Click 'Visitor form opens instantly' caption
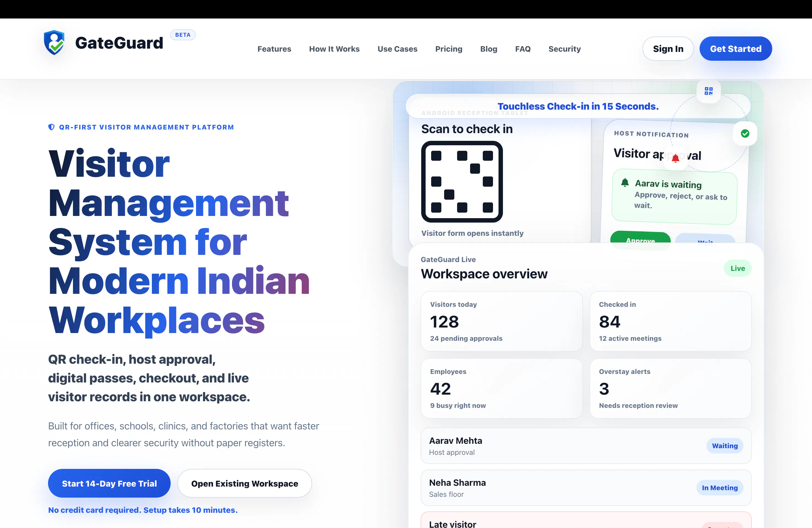Screen dimensions: 812x528 [x=472, y=233]
